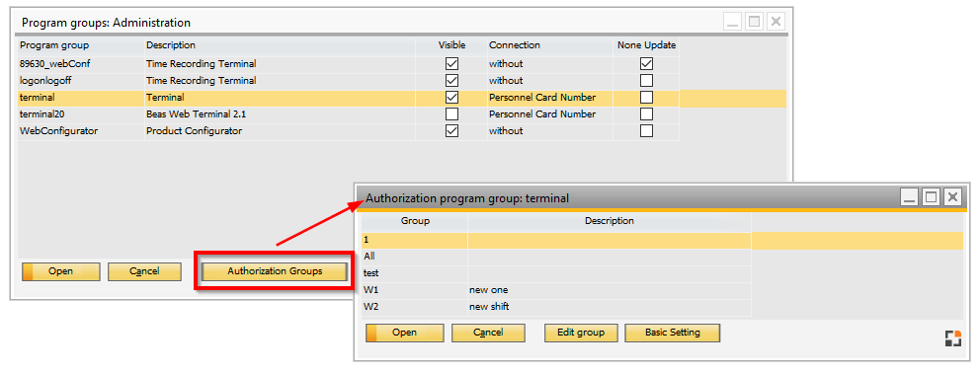Open Basic Setting
Screen dimensions: 980x373
point(673,333)
